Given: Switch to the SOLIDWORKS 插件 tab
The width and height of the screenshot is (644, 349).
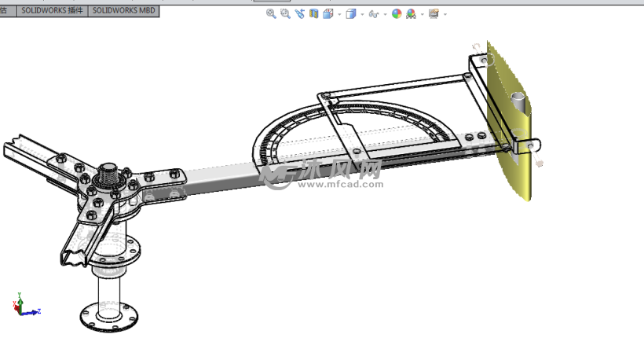Looking at the screenshot, I should click(x=52, y=11).
